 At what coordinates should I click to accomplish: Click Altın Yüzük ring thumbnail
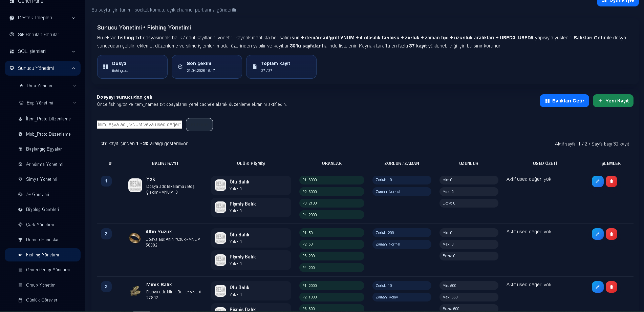point(135,238)
